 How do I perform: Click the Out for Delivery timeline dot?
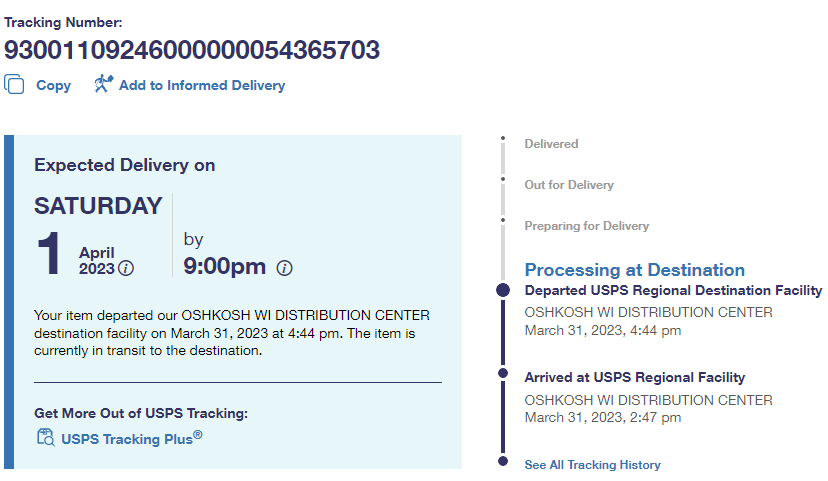(503, 180)
